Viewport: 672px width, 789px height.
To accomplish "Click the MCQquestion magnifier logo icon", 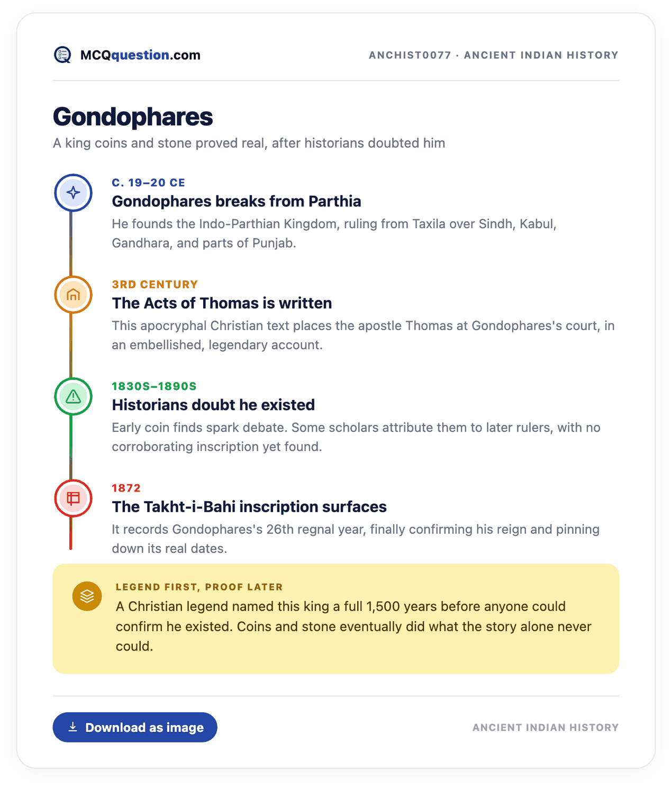I will pyautogui.click(x=62, y=55).
